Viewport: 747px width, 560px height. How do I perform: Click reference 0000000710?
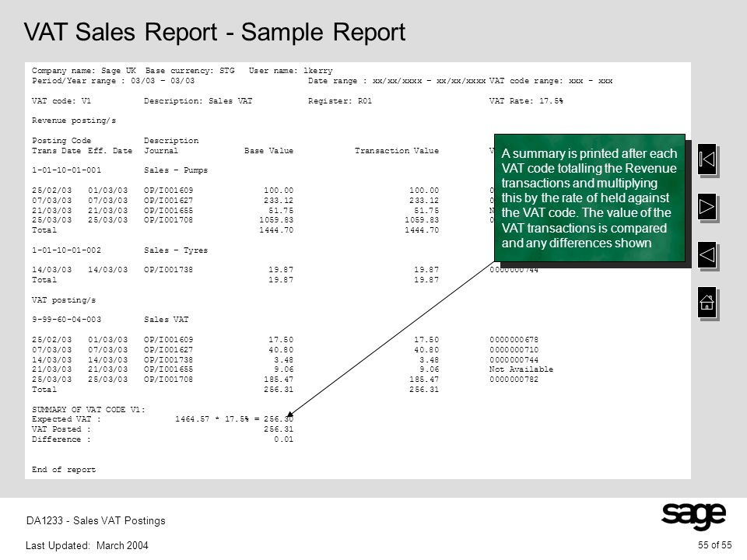(514, 349)
